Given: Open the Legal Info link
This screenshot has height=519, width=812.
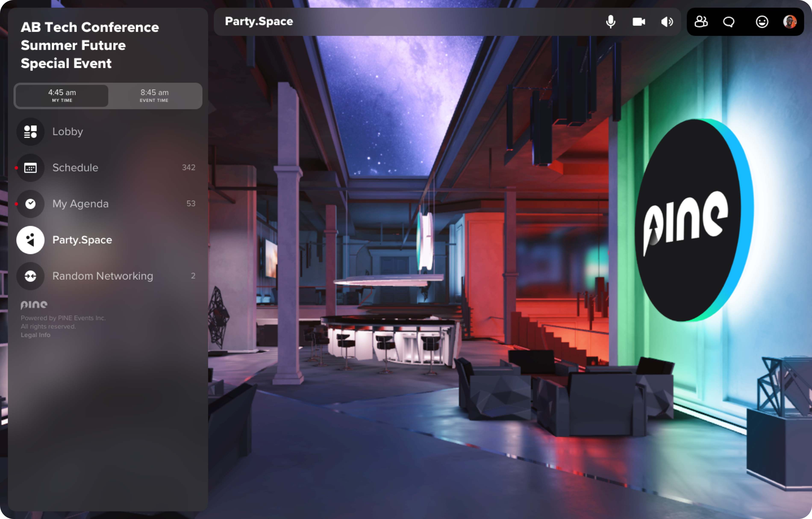Looking at the screenshot, I should coord(35,335).
